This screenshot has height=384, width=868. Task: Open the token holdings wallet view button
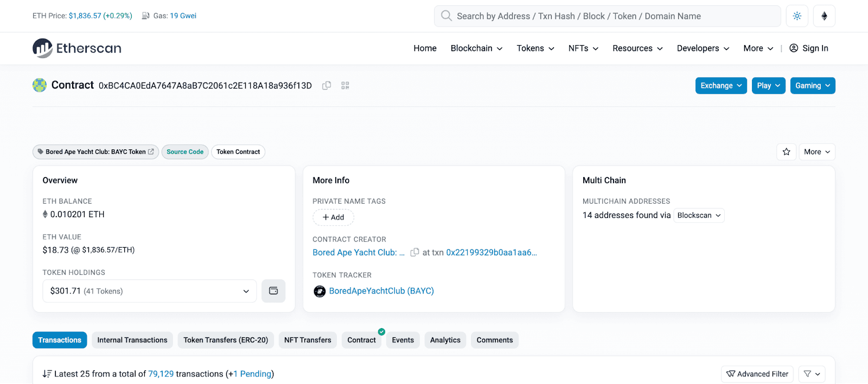(x=273, y=291)
